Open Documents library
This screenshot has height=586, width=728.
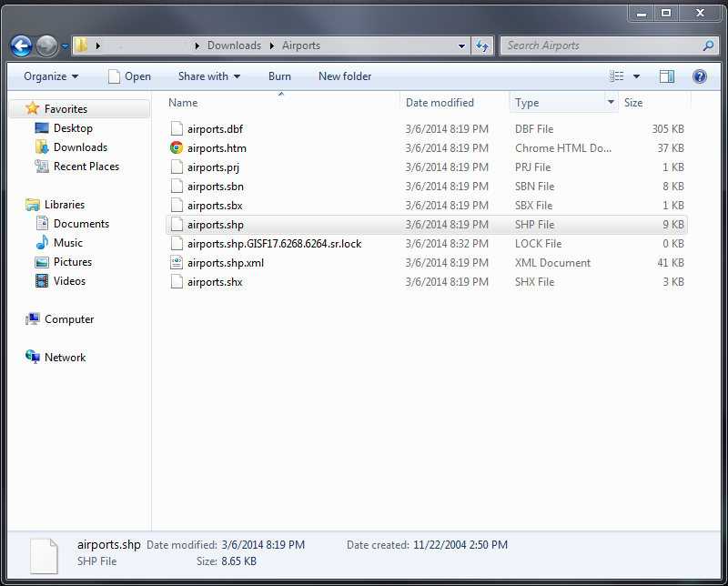point(81,223)
